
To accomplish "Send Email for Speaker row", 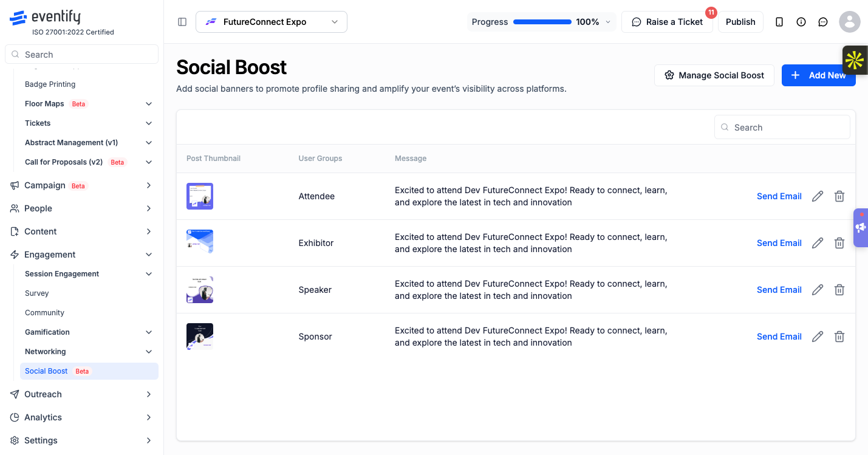I will [779, 290].
